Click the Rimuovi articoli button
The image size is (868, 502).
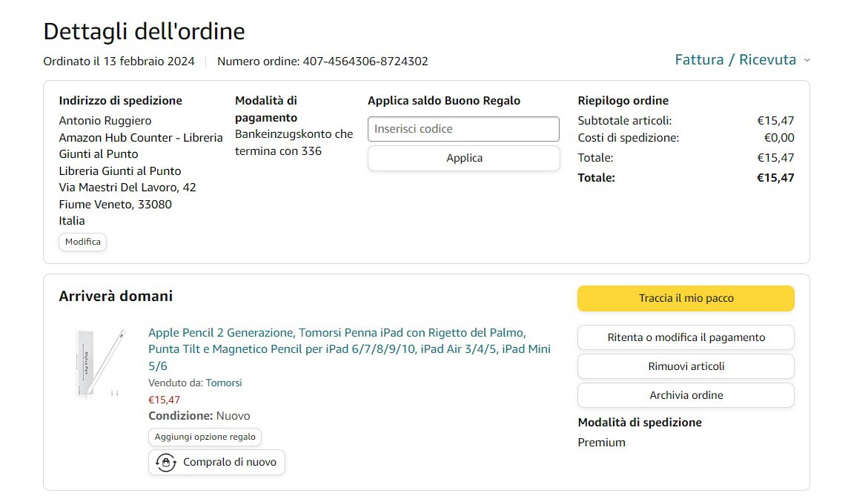click(x=686, y=366)
